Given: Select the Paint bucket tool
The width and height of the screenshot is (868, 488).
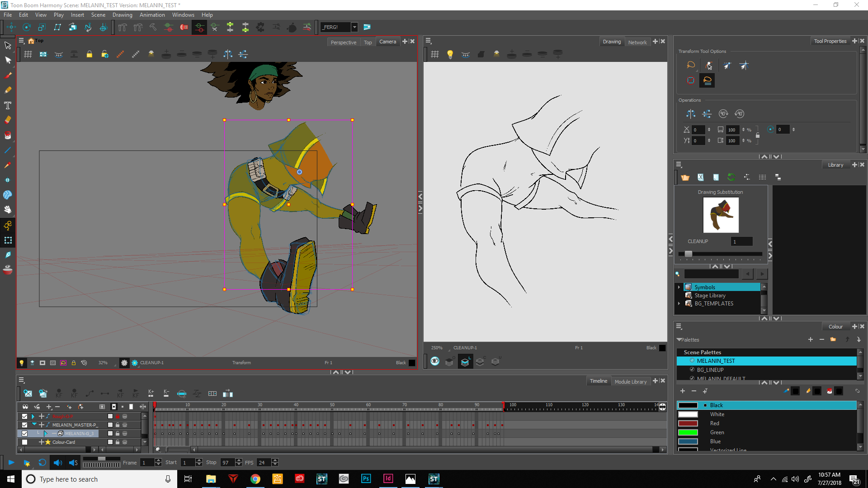Looking at the screenshot, I should click(8, 135).
